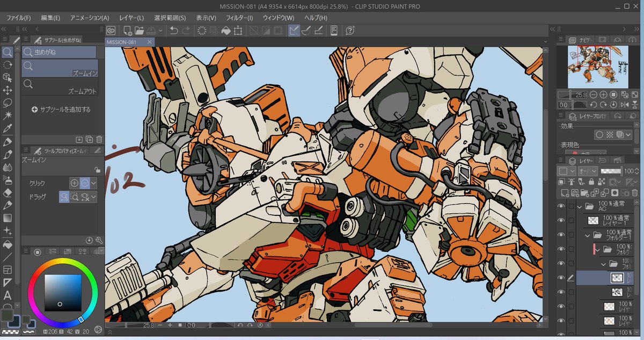644x340 pixels.
Task: Toggle snap to special ruler
Action: pyautogui.click(x=306, y=31)
